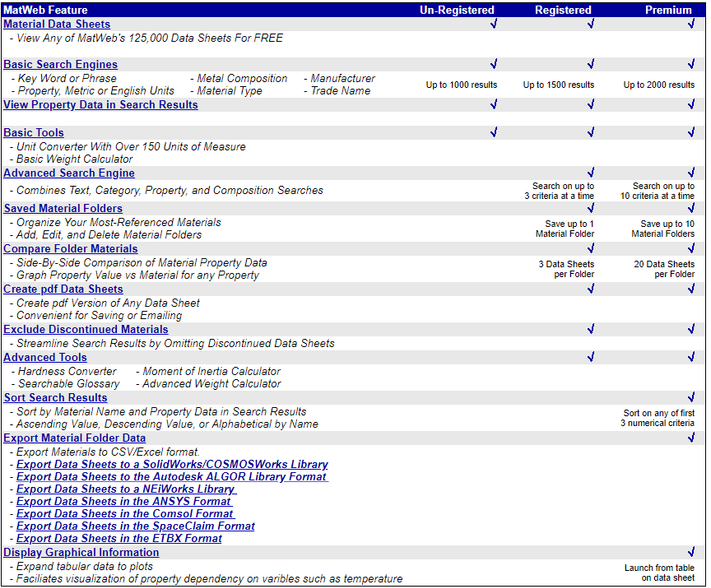This screenshot has width=711, height=588.
Task: Open the Export Material Folder Data link
Action: click(74, 438)
